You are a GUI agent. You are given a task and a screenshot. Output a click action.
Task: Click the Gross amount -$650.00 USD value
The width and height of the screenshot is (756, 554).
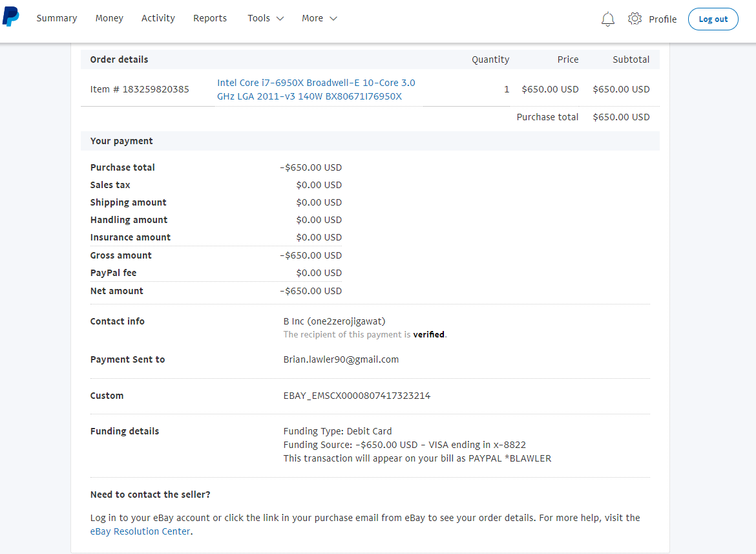click(311, 255)
